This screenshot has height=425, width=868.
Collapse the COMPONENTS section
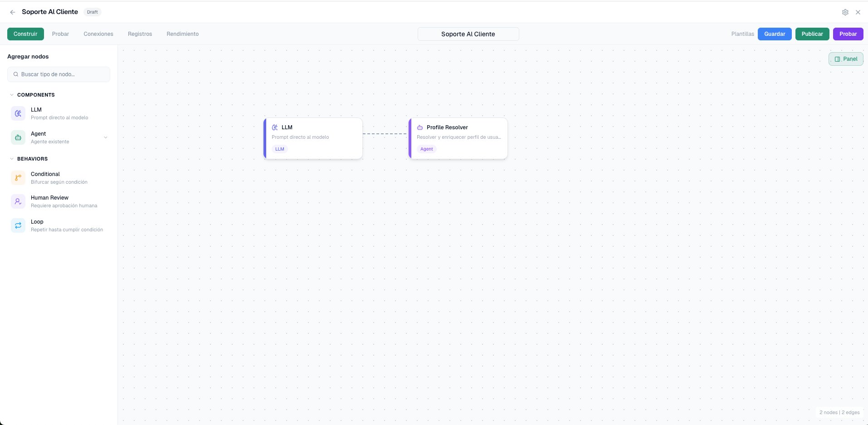(11, 95)
